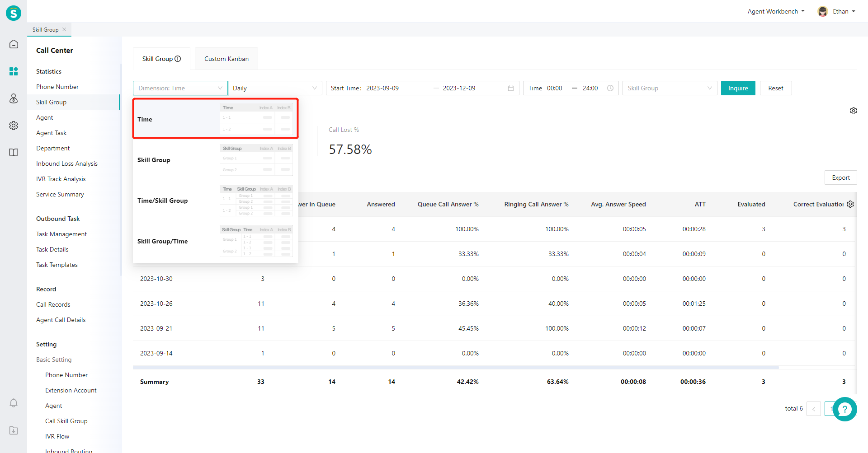Open Task Details in sidebar
868x453 pixels.
[x=52, y=249]
